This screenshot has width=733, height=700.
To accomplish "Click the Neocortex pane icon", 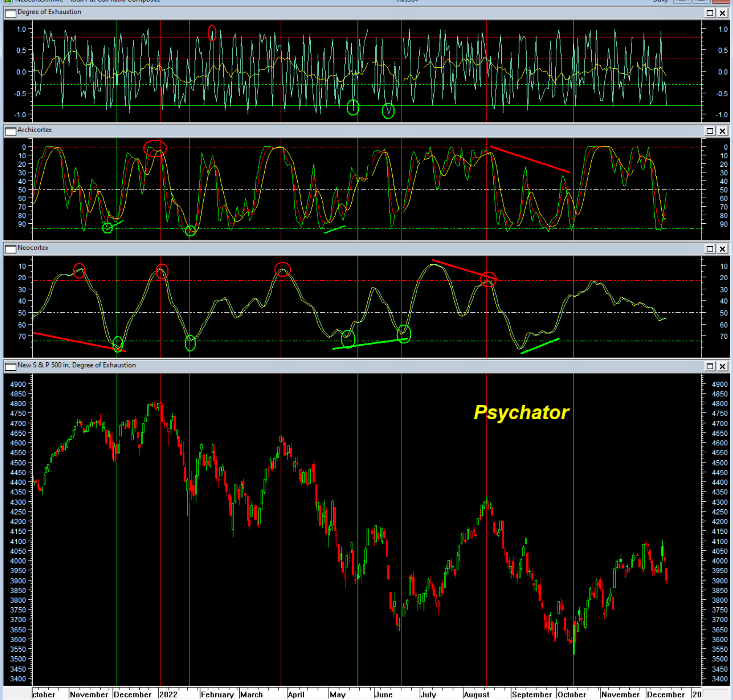I will point(11,249).
